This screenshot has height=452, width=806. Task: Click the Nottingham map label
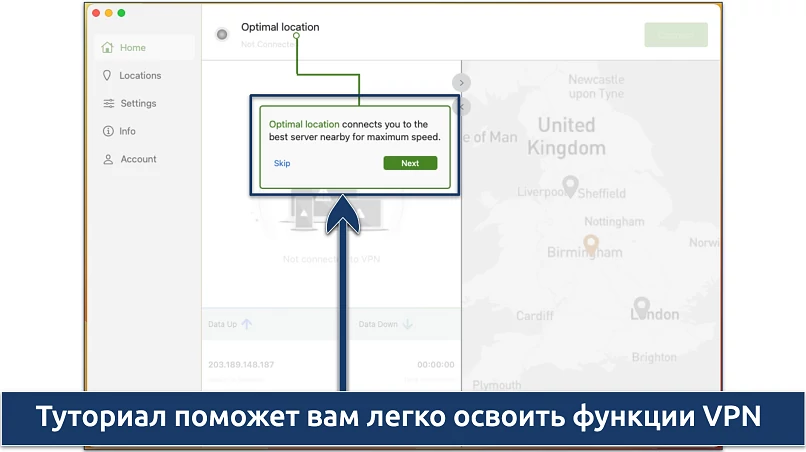pyautogui.click(x=614, y=222)
